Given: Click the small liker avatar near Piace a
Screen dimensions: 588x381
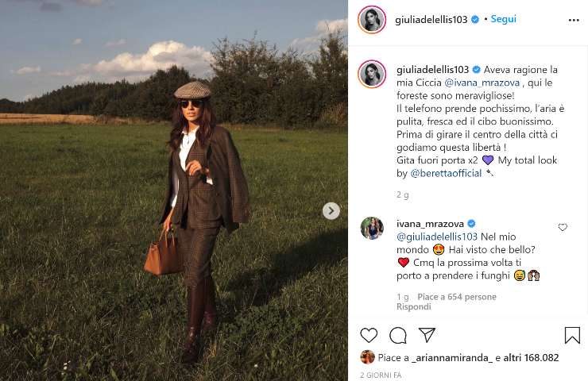Looking at the screenshot, I should (x=367, y=357).
